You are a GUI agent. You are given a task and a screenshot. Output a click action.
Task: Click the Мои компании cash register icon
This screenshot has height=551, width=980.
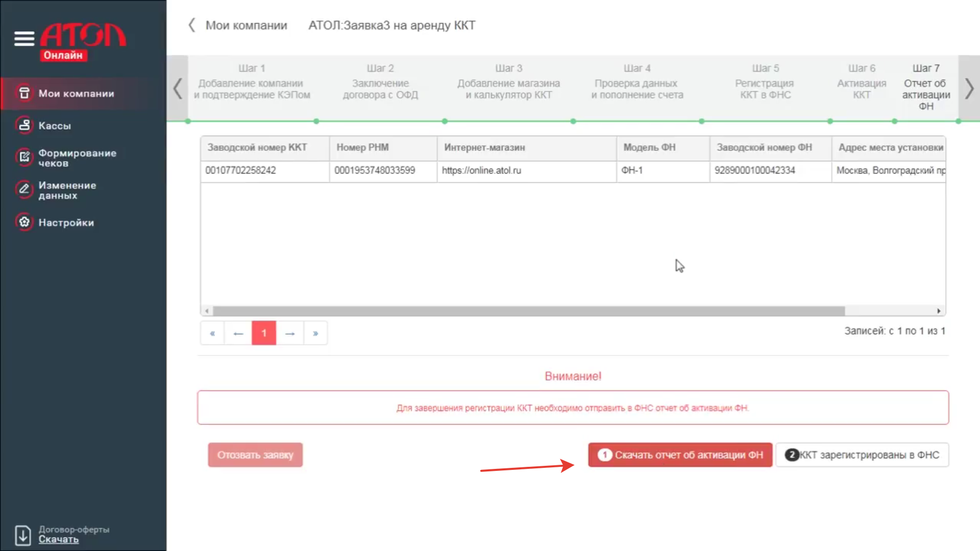click(x=24, y=93)
